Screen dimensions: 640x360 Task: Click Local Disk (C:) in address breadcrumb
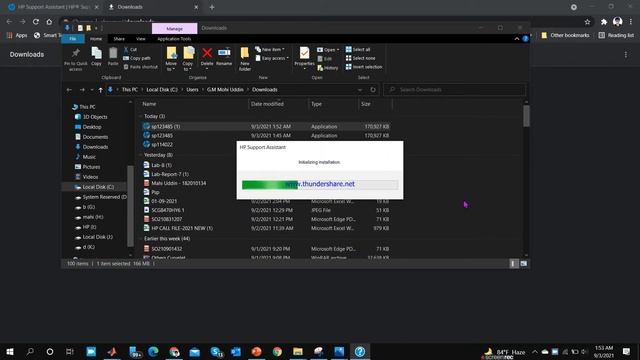[x=162, y=90]
